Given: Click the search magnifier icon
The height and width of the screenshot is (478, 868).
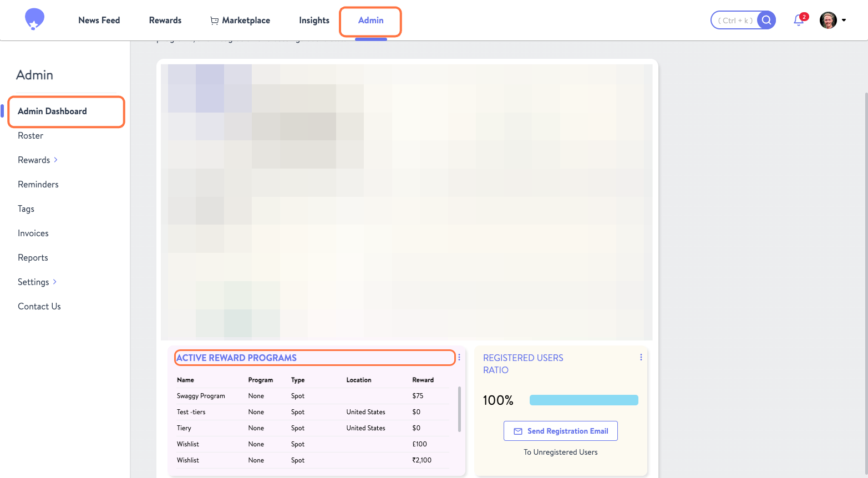Looking at the screenshot, I should click(767, 19).
